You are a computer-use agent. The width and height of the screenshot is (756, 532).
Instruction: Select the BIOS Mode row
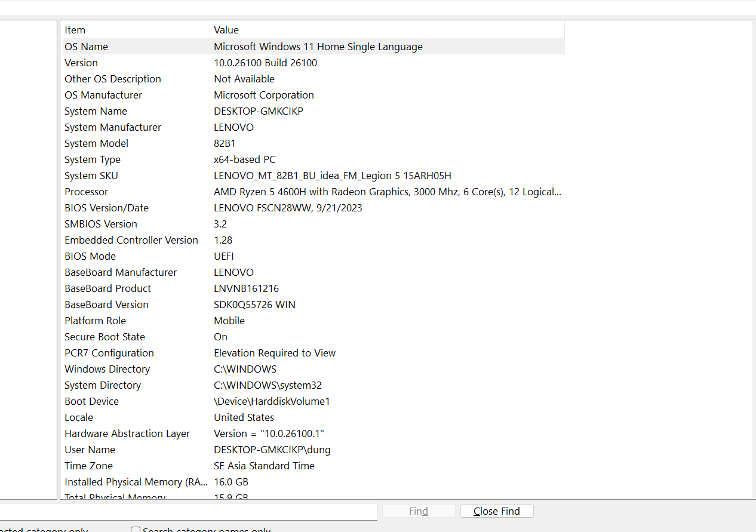click(314, 256)
